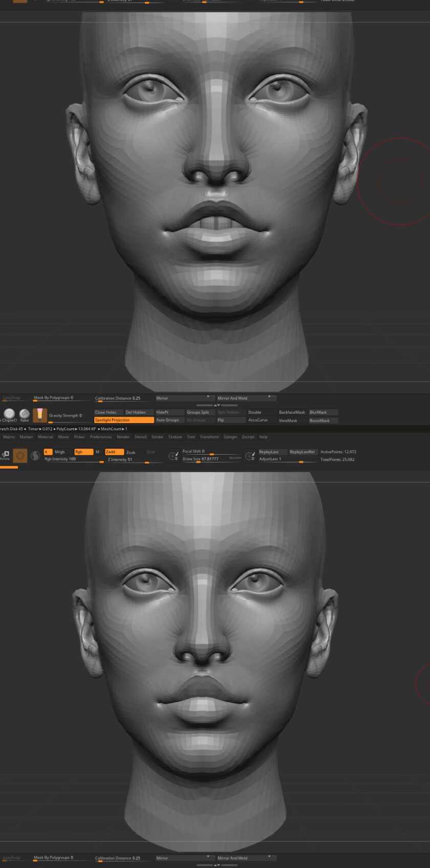Switch to Zsub sculpt mode
430x868 pixels.
131,452
